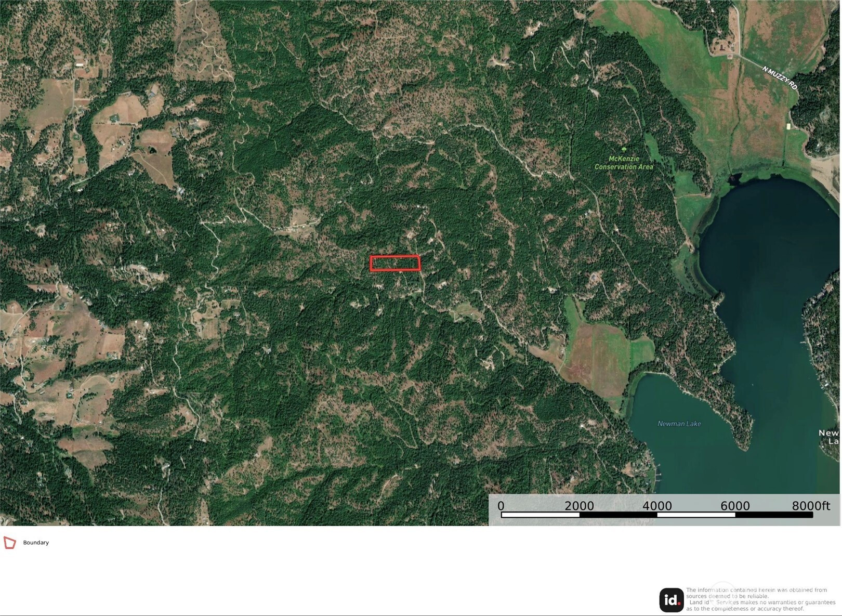Select the McKenzie Conservation Area label
The width and height of the screenshot is (842, 616).
(624, 163)
